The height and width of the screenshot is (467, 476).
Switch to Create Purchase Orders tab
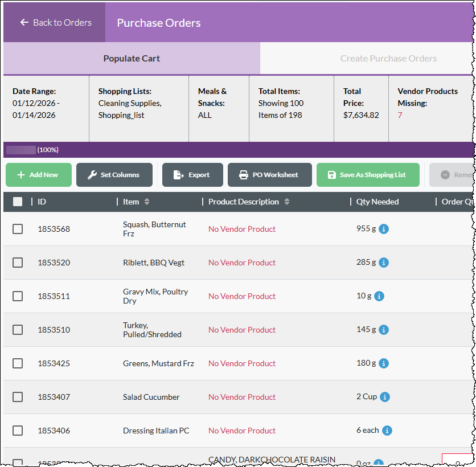[388, 58]
